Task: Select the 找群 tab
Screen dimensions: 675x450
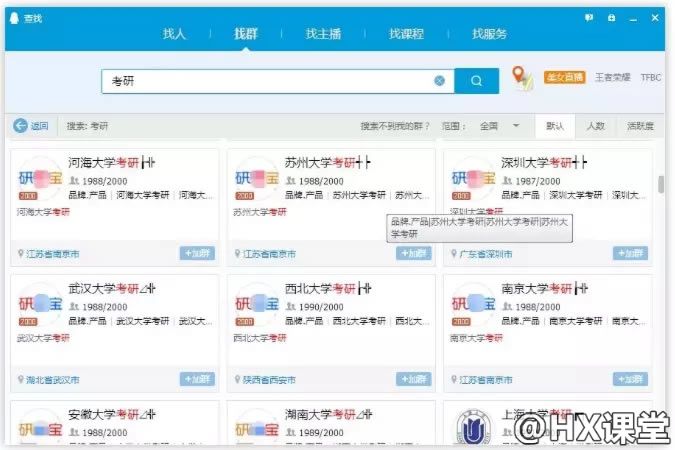Action: [245, 34]
